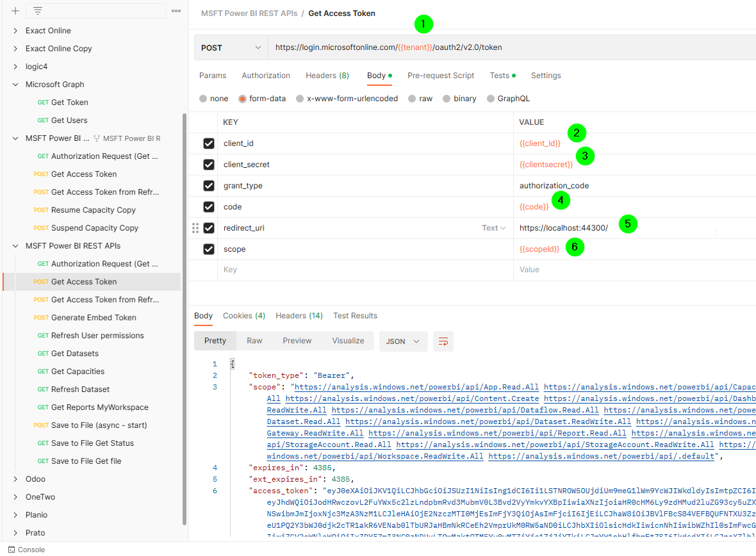The image size is (756, 556).
Task: Click the wrap lines icon in response toolbar
Action: [x=443, y=341]
